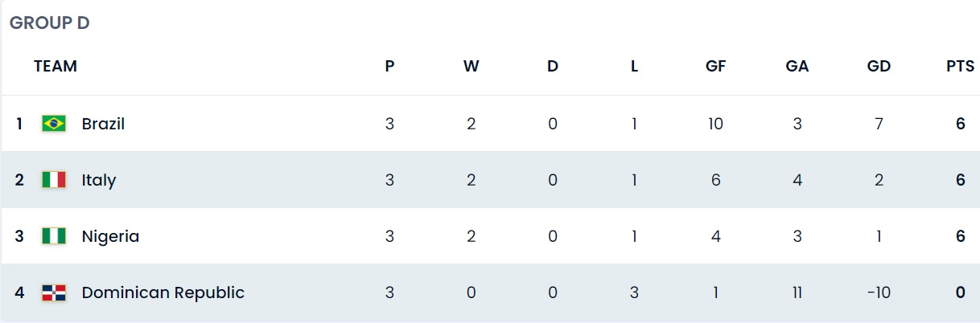Sort by the W wins column

pyautogui.click(x=471, y=67)
